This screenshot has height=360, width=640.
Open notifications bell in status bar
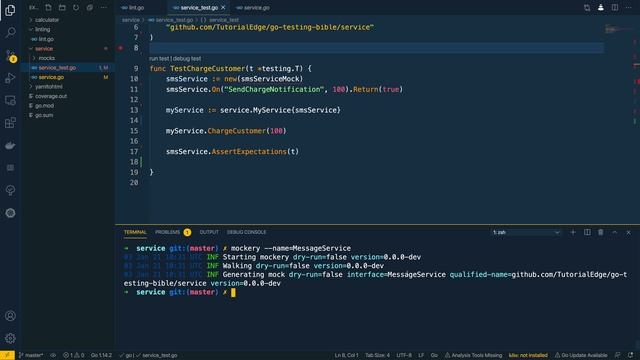click(x=631, y=355)
